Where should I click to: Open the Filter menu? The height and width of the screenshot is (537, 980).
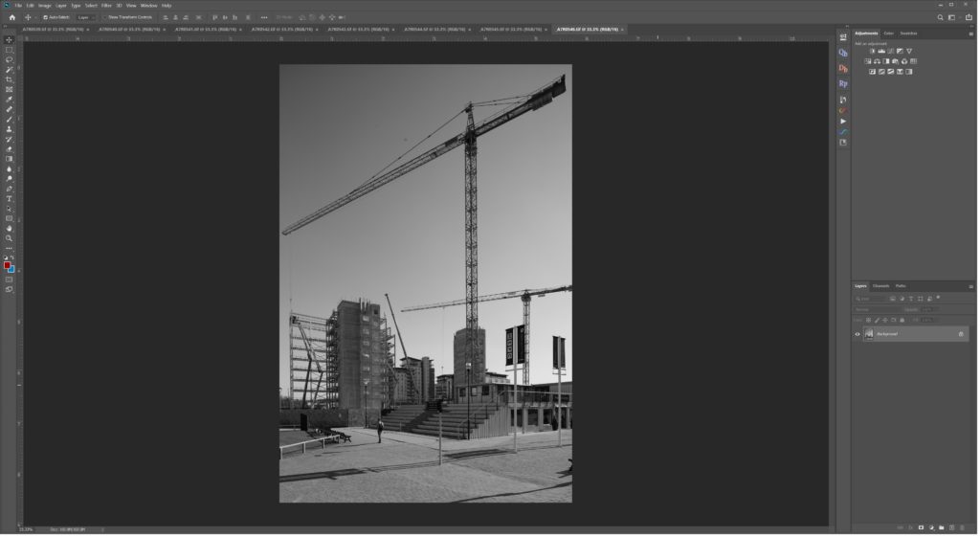pyautogui.click(x=106, y=5)
